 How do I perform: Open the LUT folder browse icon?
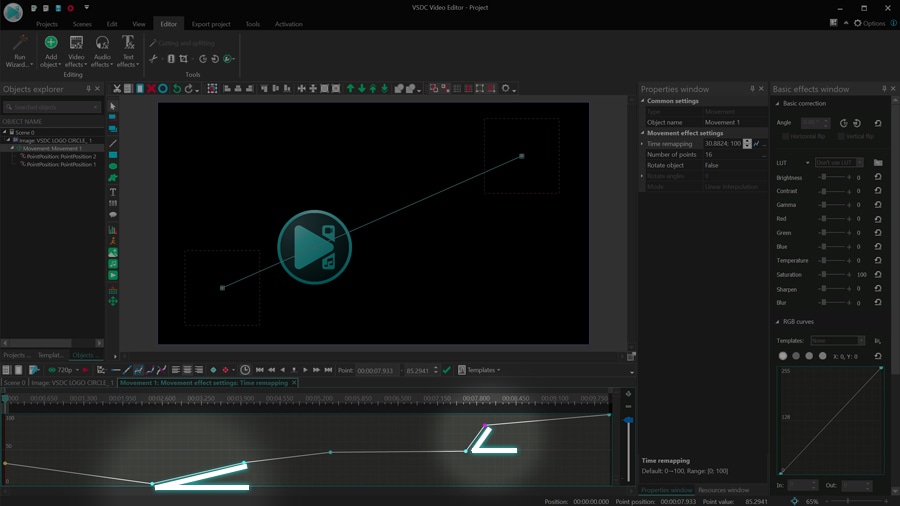coord(878,162)
